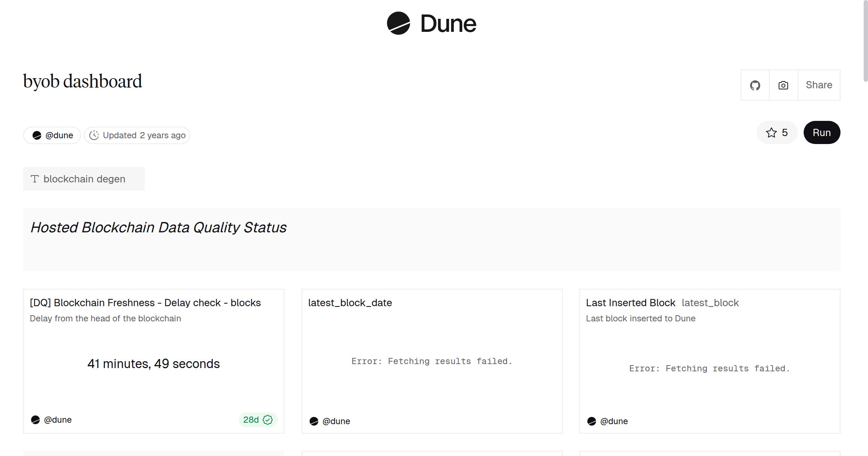868x456 pixels.
Task: Click the Dune logo at top
Action: pyautogui.click(x=431, y=24)
